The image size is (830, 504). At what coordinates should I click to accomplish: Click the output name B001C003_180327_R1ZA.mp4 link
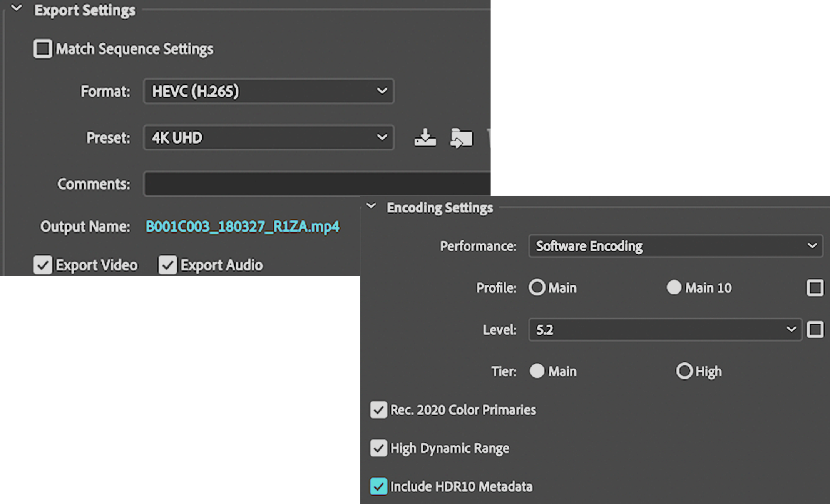[x=242, y=227]
